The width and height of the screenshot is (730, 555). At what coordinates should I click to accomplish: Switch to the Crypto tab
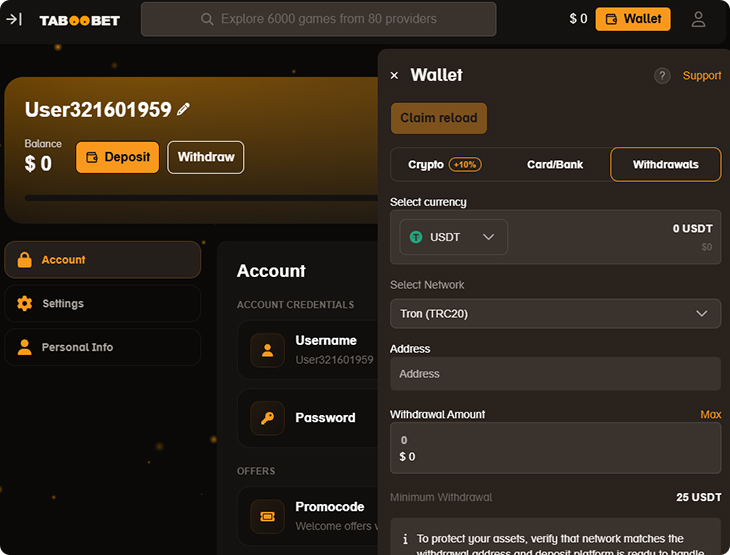click(x=445, y=164)
